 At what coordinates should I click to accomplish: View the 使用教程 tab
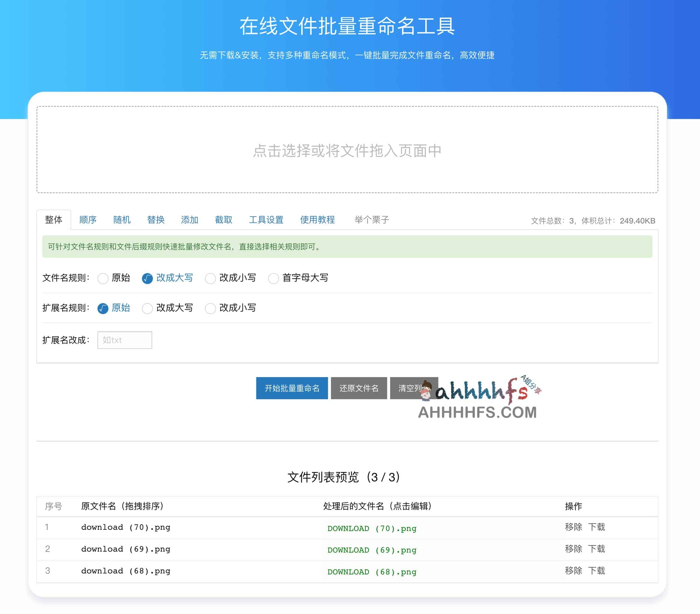pos(317,220)
